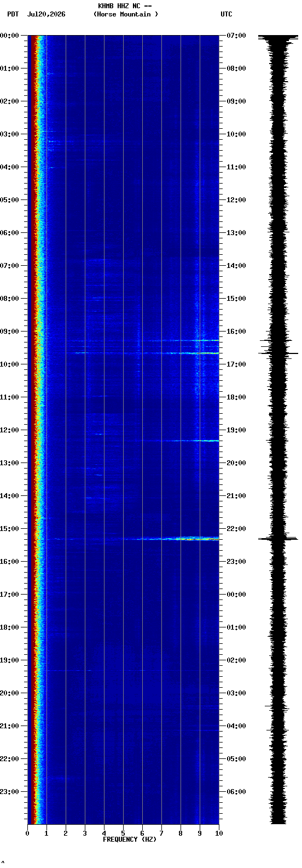This screenshot has height=868, width=302.
Task: Click the PDT time label '15:00'
Action: 9,529
